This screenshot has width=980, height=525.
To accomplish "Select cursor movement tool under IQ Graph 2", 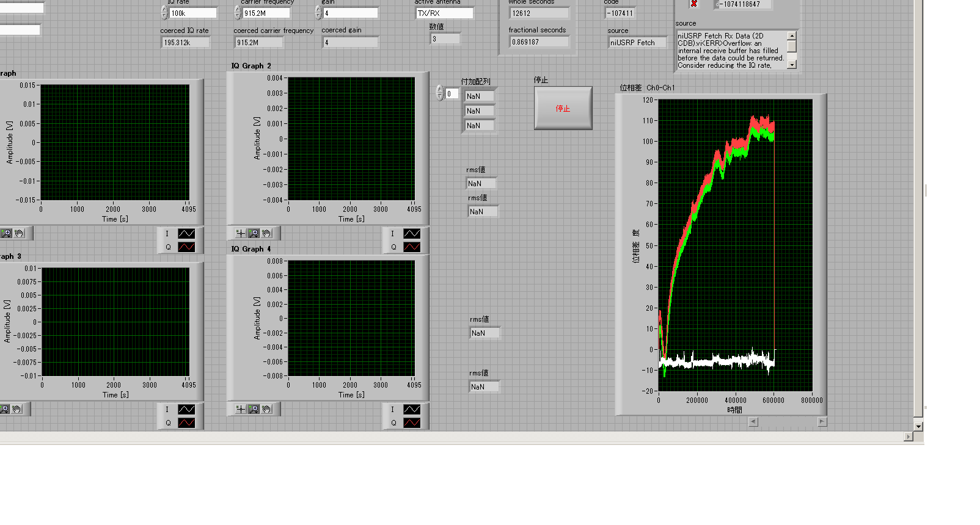I will pyautogui.click(x=241, y=233).
